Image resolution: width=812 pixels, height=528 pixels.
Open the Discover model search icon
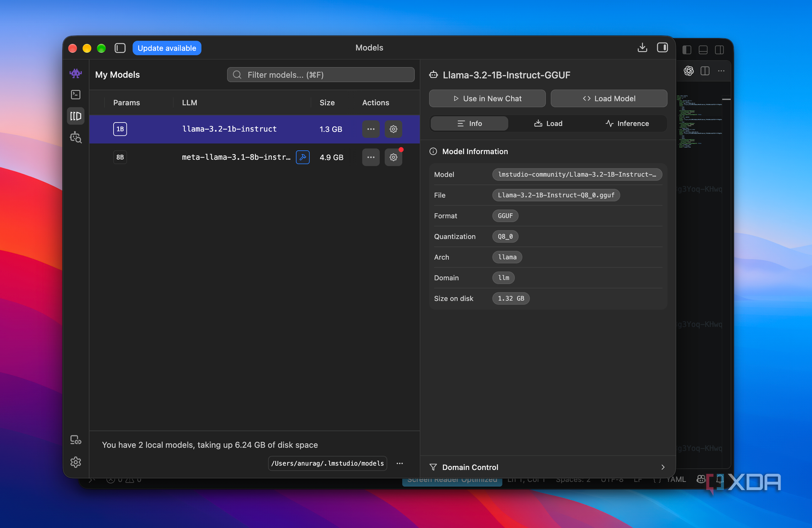pyautogui.click(x=75, y=137)
